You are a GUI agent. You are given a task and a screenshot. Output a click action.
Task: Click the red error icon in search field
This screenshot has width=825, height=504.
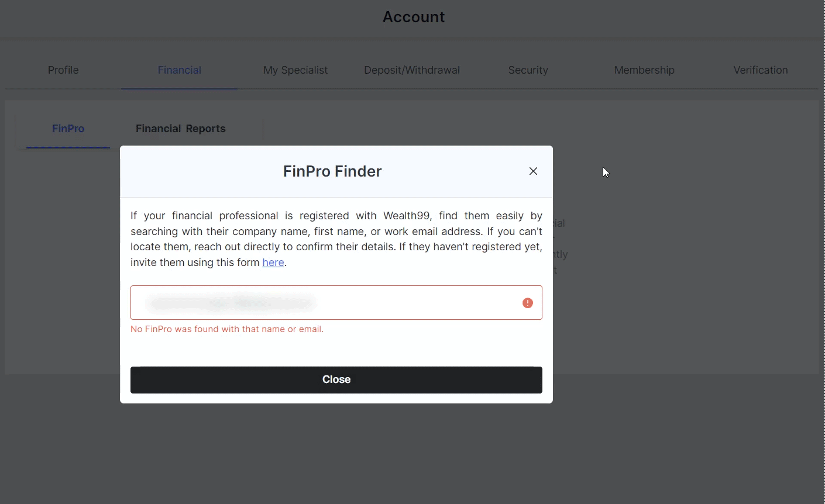tap(528, 303)
